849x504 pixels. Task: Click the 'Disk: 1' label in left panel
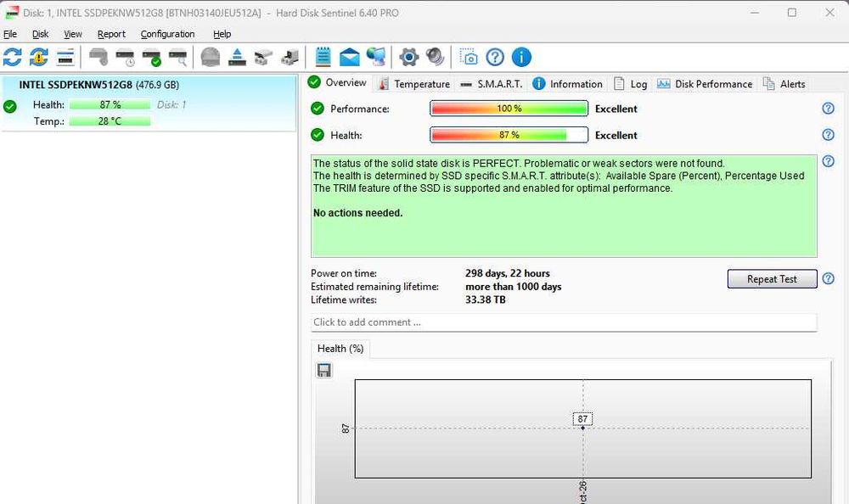(x=171, y=104)
